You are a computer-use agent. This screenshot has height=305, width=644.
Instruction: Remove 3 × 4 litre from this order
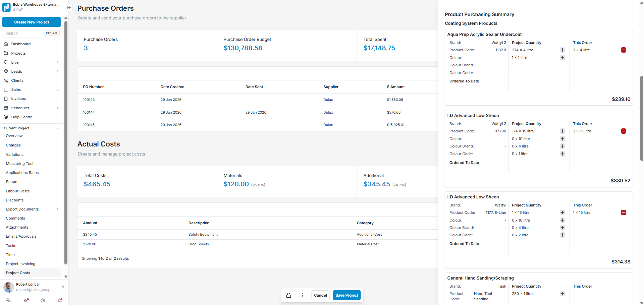(623, 50)
